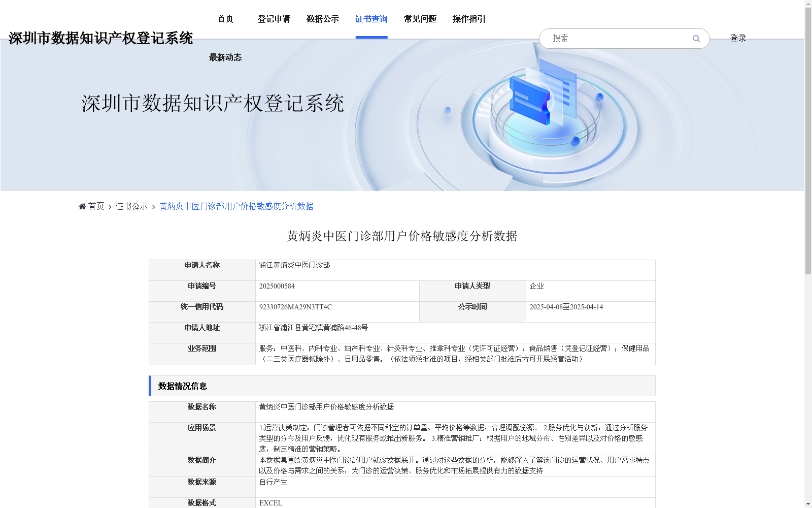Click the vertical scrollbar thumb

pos(808,141)
